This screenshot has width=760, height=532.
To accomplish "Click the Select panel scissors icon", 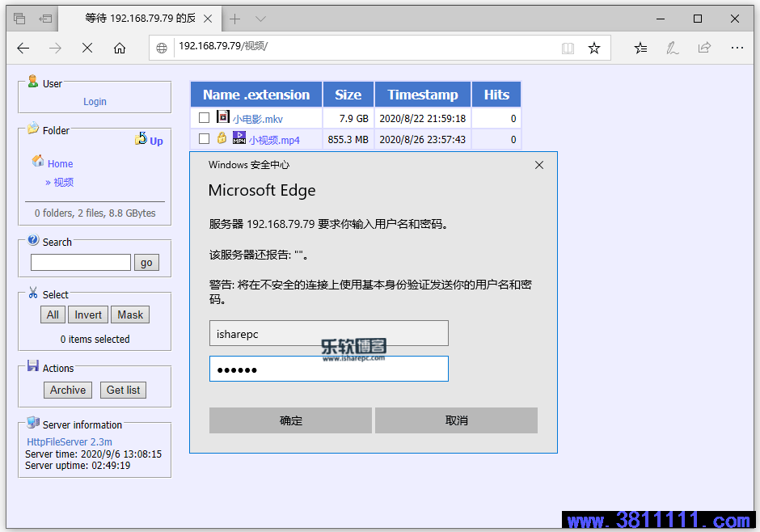I will pyautogui.click(x=33, y=292).
